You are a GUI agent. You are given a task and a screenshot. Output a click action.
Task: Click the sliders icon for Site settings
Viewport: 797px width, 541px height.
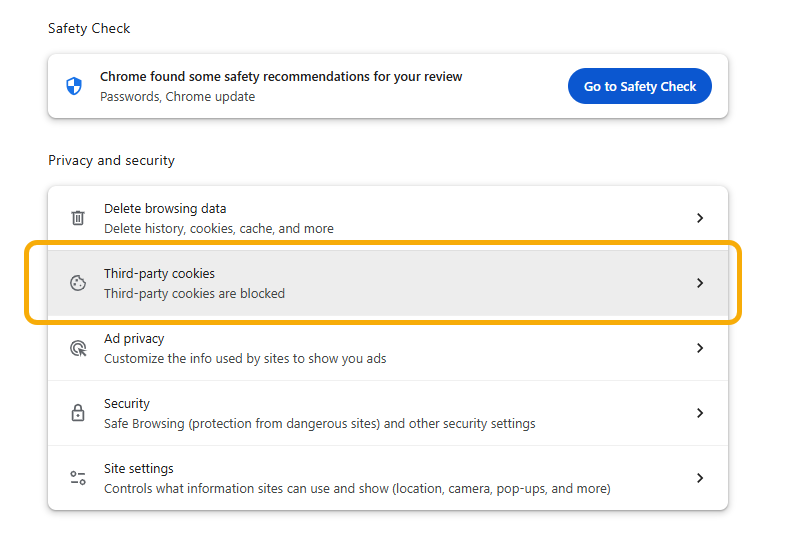[78, 477]
